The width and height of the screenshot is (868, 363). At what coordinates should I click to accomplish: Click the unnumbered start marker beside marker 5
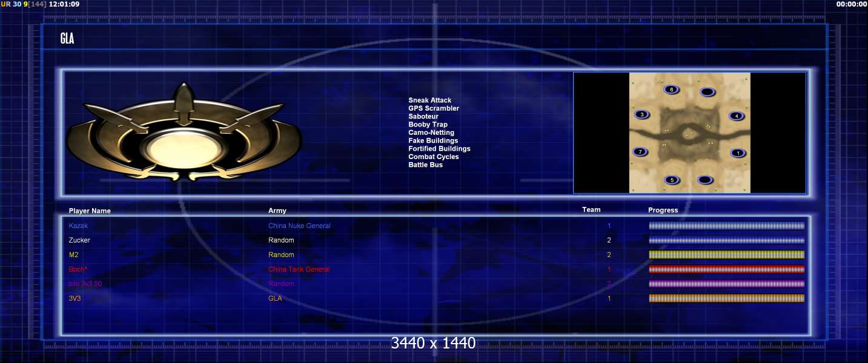[x=704, y=180]
